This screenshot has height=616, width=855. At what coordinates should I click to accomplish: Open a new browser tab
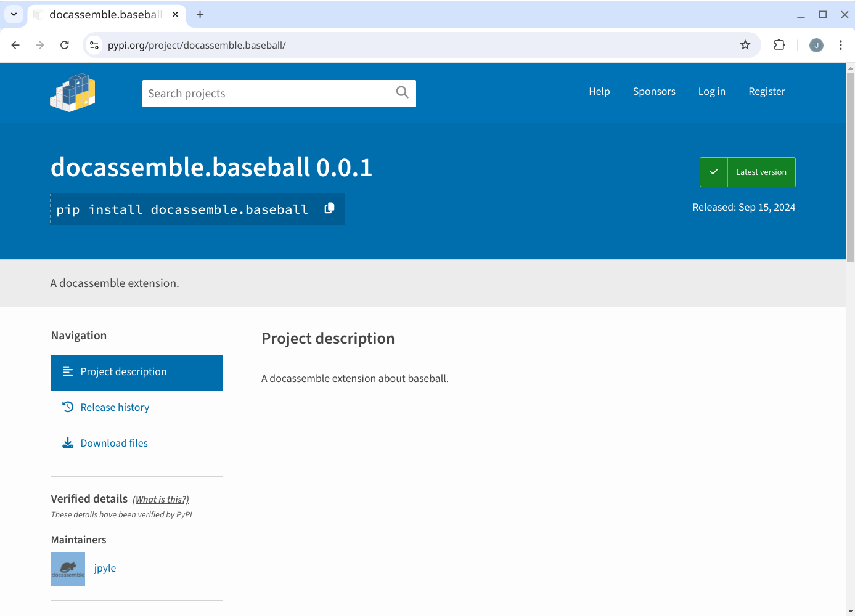(200, 14)
